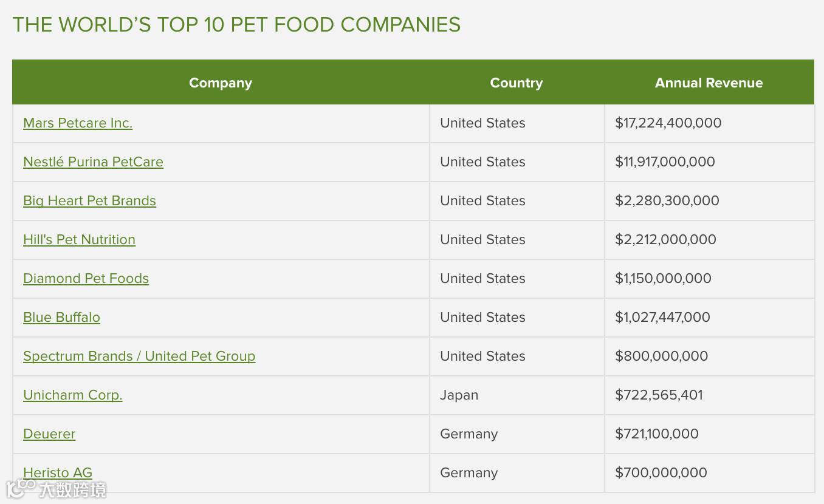Click the Company column header
This screenshot has height=504, width=824.
(221, 83)
